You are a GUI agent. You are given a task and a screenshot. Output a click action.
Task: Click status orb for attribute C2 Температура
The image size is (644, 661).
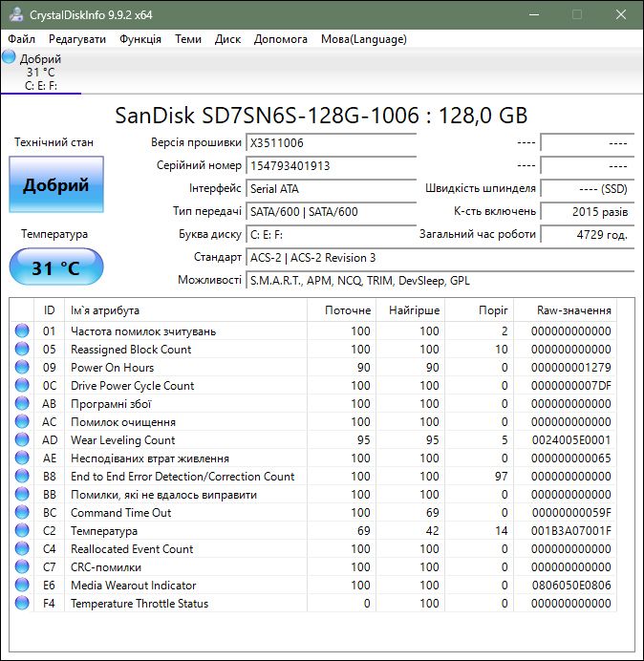pos(22,530)
